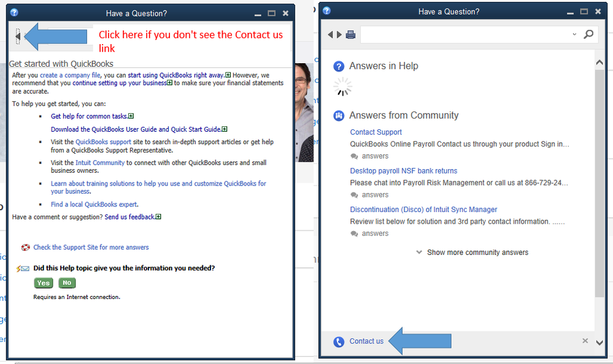The height and width of the screenshot is (364, 613).
Task: Open the search history dropdown arrow
Action: coord(574,35)
